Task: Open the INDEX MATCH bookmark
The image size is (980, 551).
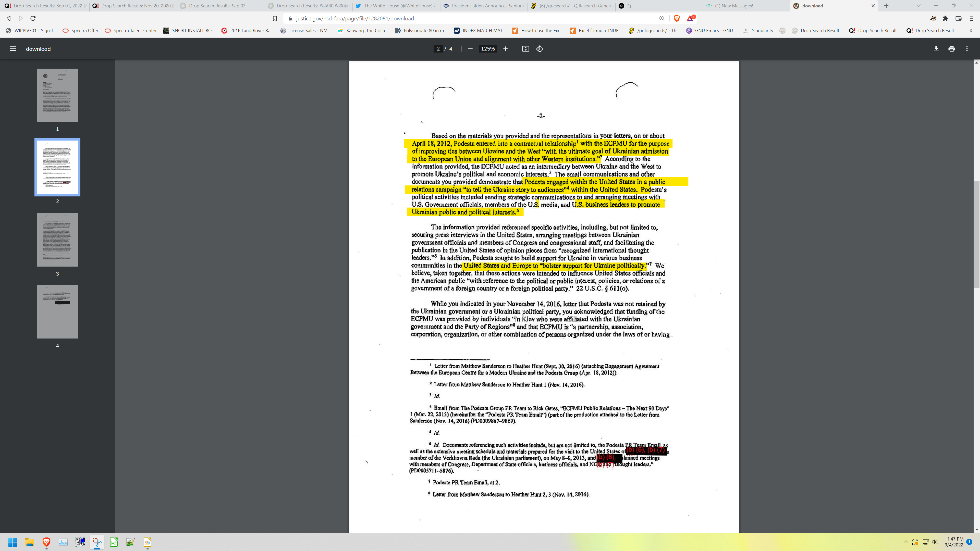Action: 480,30
